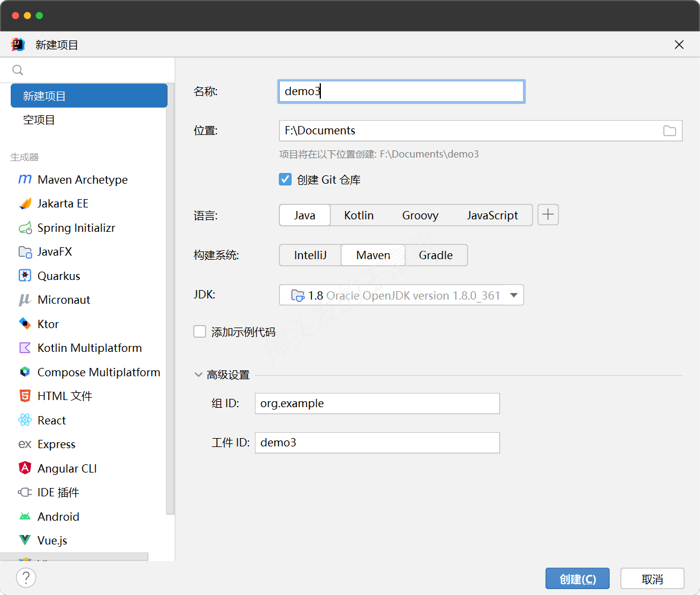Uncheck the create Git repository checkbox
The width and height of the screenshot is (700, 595).
285,180
